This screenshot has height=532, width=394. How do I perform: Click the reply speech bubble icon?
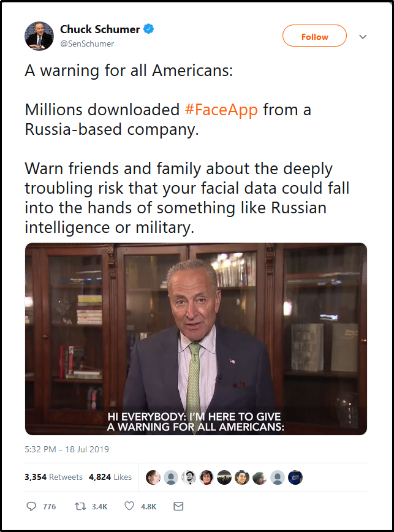[32, 506]
